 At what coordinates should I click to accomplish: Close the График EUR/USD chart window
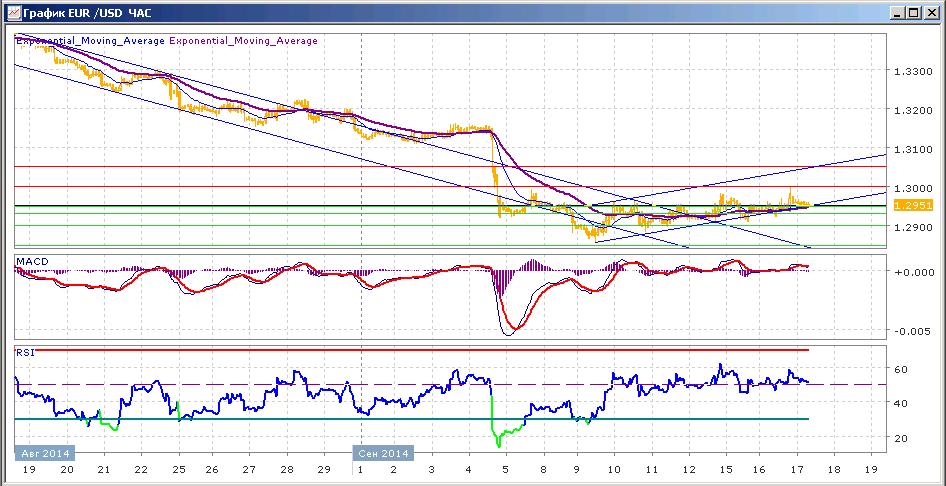(x=930, y=12)
